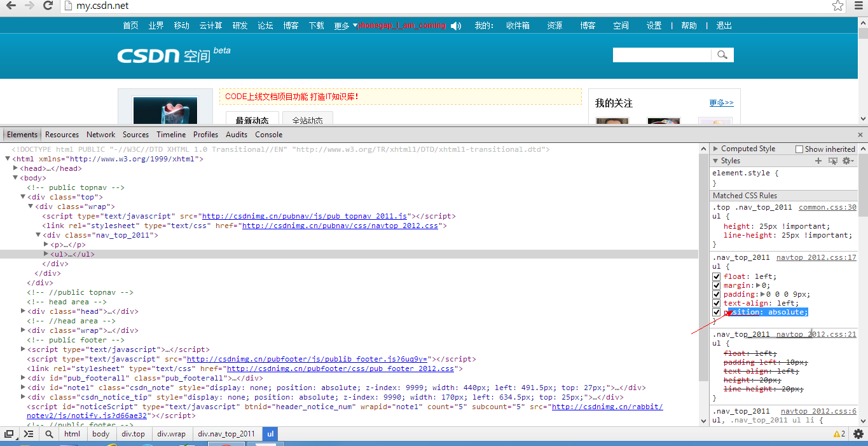Select body in the element breadcrumb
The width and height of the screenshot is (868, 446).
101,434
